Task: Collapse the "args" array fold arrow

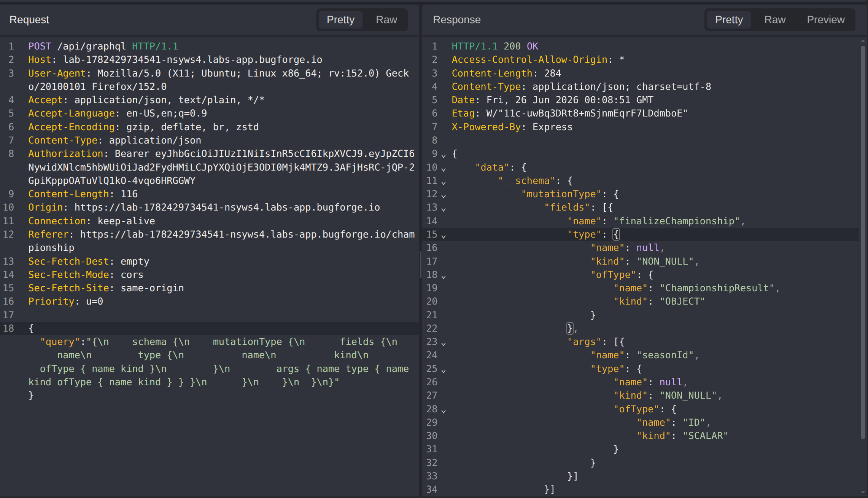Action: tap(444, 343)
